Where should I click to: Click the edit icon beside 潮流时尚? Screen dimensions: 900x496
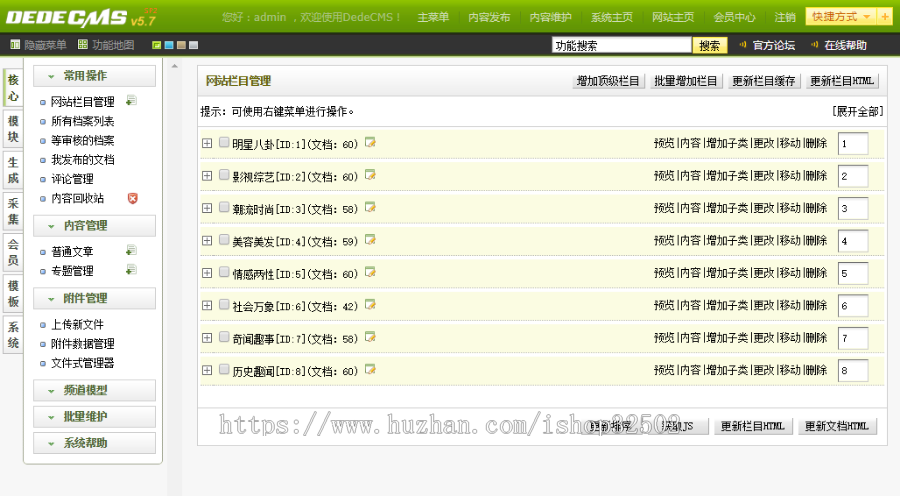[x=370, y=207]
